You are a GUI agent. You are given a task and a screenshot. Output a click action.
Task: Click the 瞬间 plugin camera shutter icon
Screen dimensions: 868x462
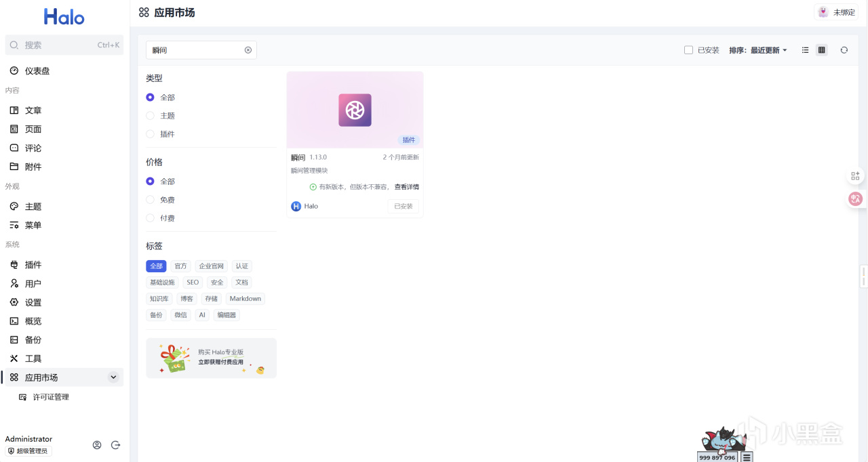click(x=355, y=110)
